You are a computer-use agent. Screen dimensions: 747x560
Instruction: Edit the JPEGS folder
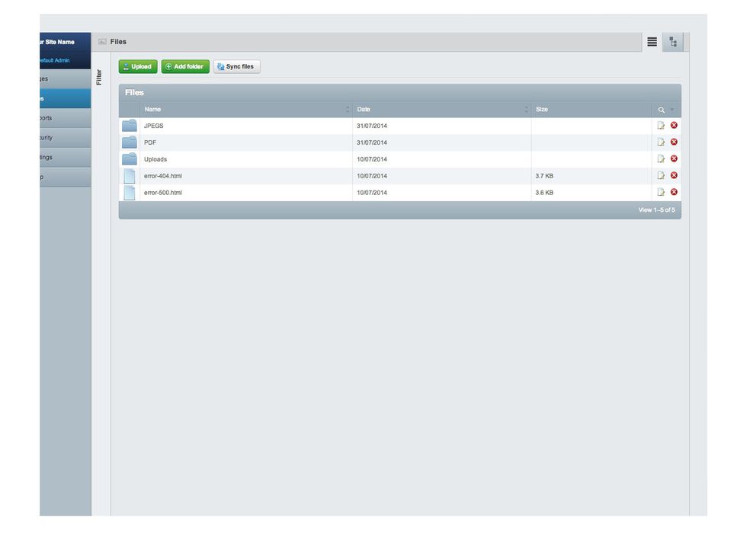pos(661,125)
